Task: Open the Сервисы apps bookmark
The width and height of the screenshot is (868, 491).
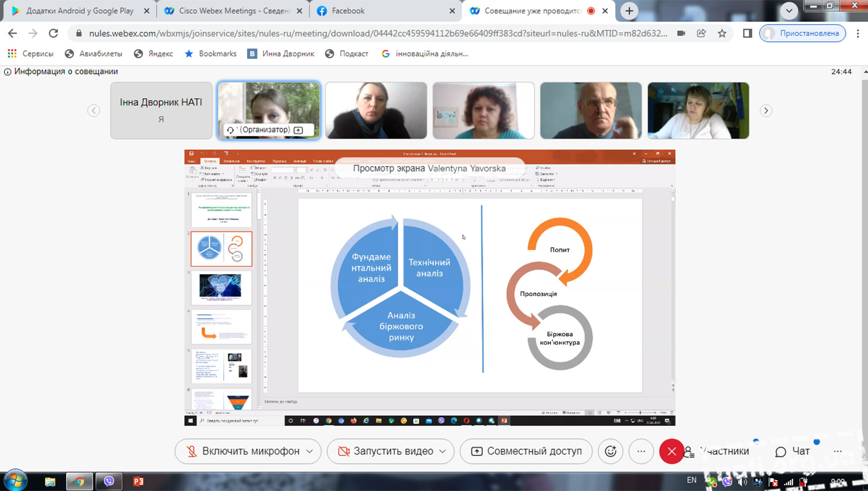Action: tap(31, 53)
